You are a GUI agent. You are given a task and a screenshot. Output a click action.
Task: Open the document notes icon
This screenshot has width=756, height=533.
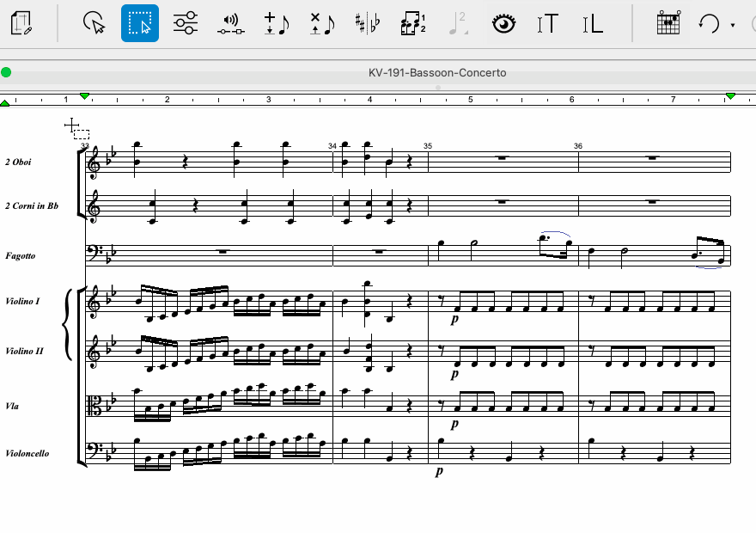click(22, 23)
